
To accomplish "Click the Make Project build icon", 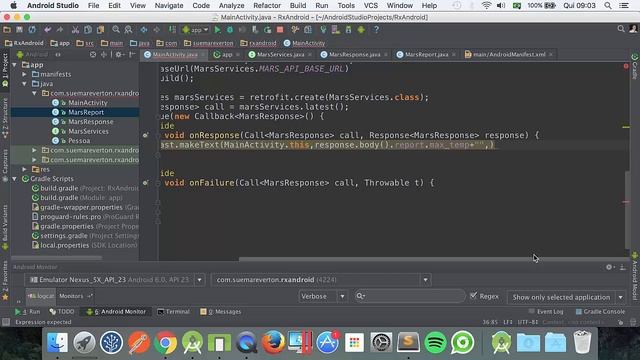I will pos(172,30).
